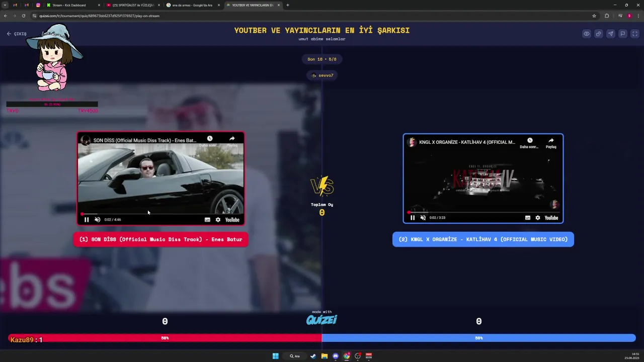Click the flag report icon
The image size is (644, 362).
click(x=623, y=34)
